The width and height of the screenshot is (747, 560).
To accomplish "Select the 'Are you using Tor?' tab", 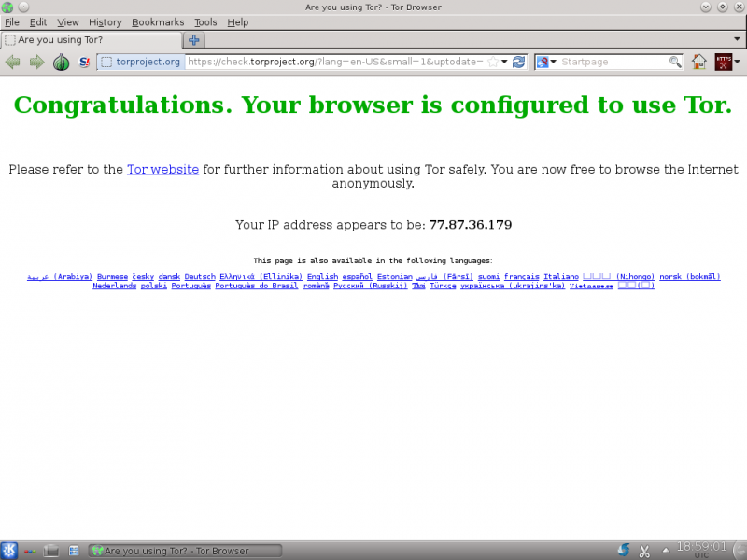I will [x=91, y=40].
